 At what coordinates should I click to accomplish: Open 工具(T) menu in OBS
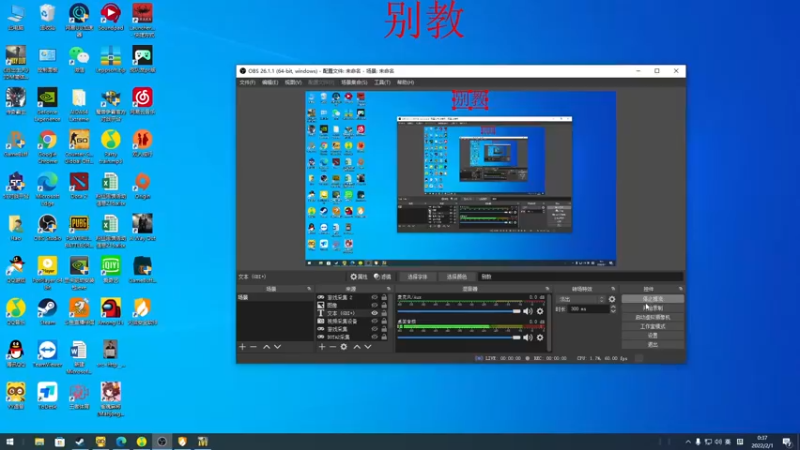[382, 82]
